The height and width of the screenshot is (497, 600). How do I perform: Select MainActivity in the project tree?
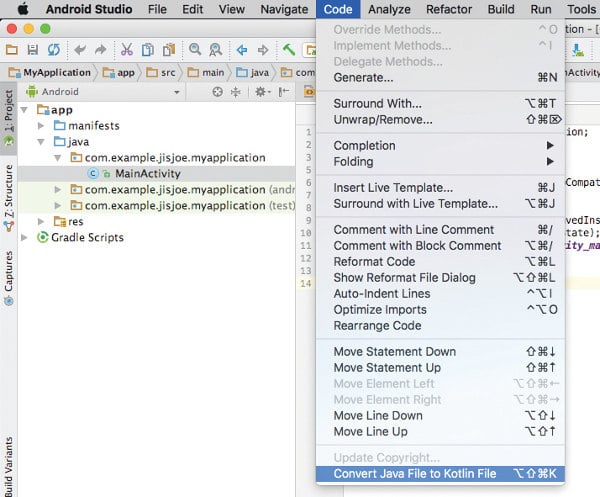(147, 174)
